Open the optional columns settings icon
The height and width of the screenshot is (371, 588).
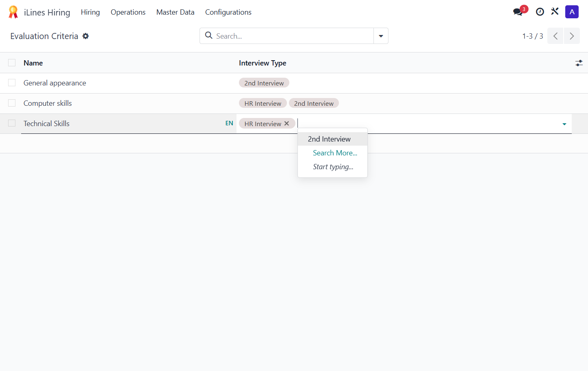click(579, 63)
